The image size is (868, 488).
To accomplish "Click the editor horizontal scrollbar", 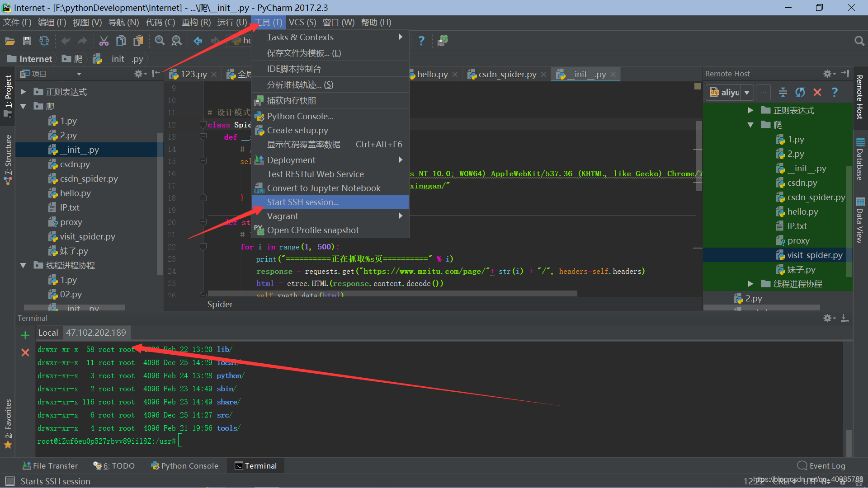I will 392,294.
